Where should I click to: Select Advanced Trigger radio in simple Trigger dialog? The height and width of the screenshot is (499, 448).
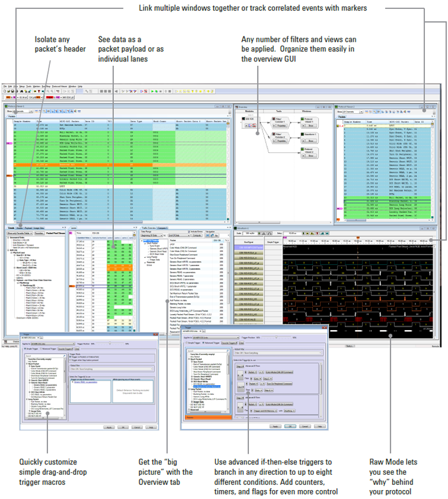pyautogui.click(x=42, y=349)
